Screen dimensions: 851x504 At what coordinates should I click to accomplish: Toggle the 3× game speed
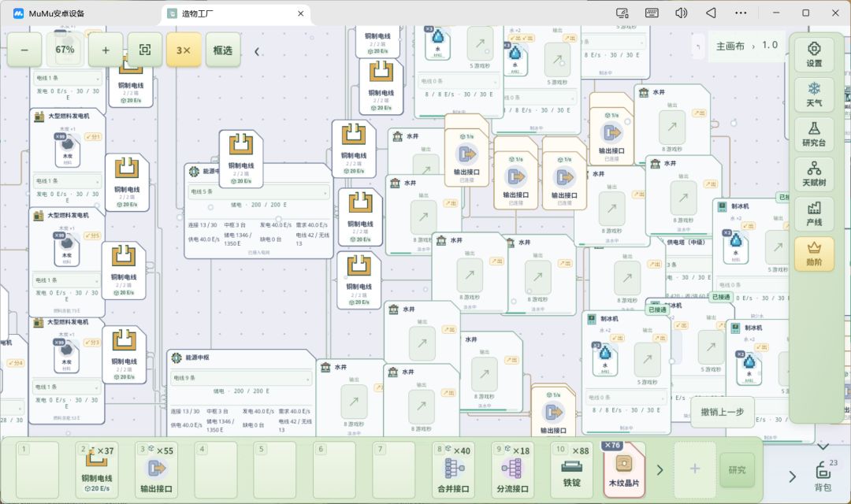184,50
